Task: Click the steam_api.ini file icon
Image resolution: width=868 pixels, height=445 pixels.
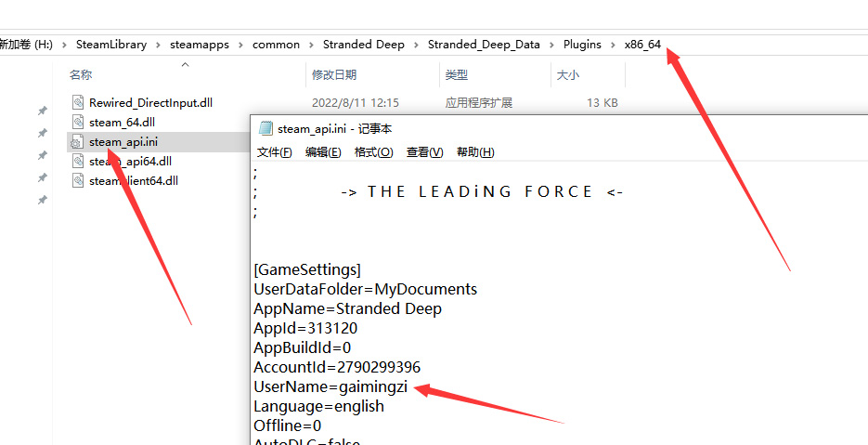Action: 78,142
